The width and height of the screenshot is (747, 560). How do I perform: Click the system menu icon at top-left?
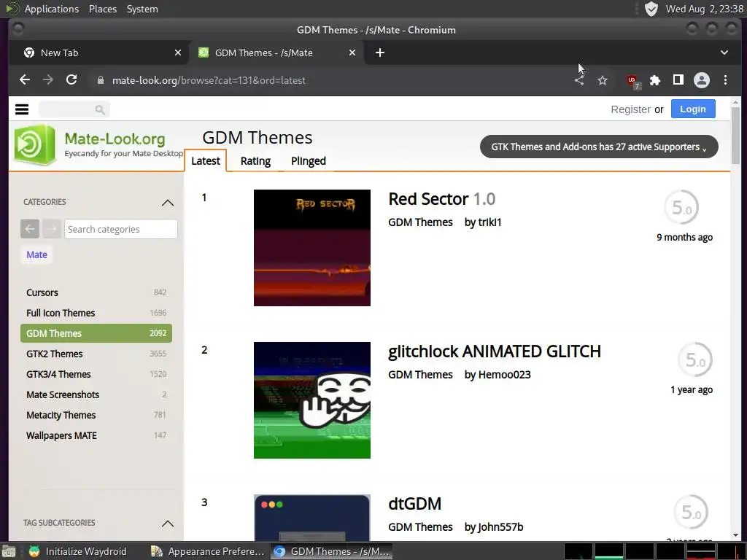click(12, 9)
